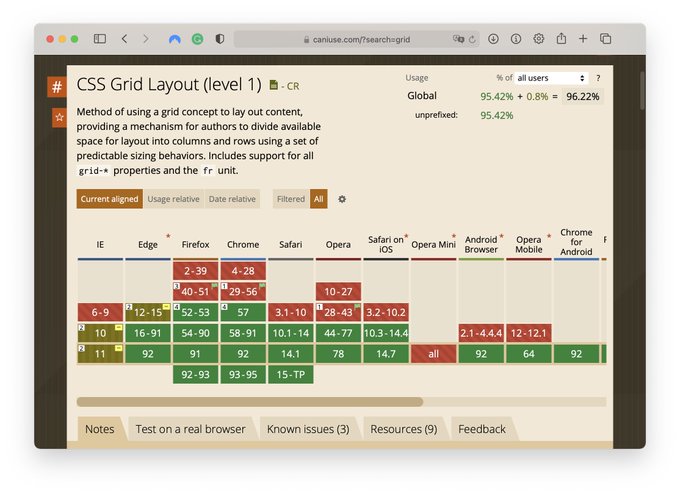Click the Chrome column header

[243, 244]
